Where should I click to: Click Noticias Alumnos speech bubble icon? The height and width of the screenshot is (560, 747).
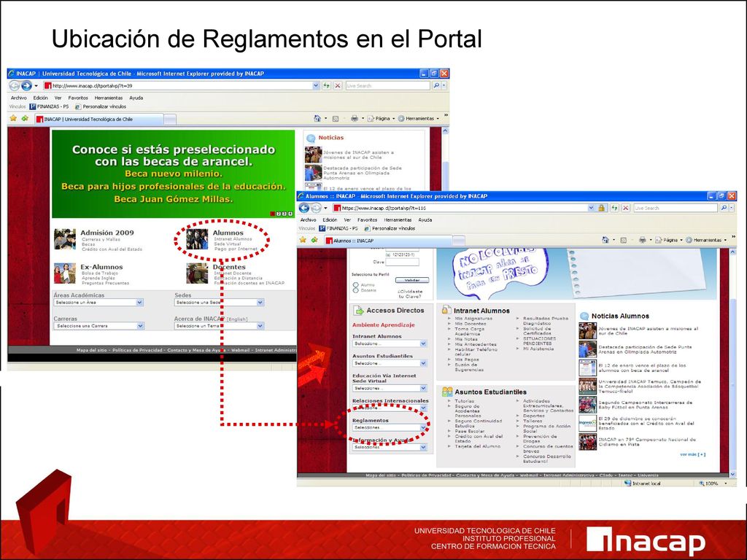[584, 316]
